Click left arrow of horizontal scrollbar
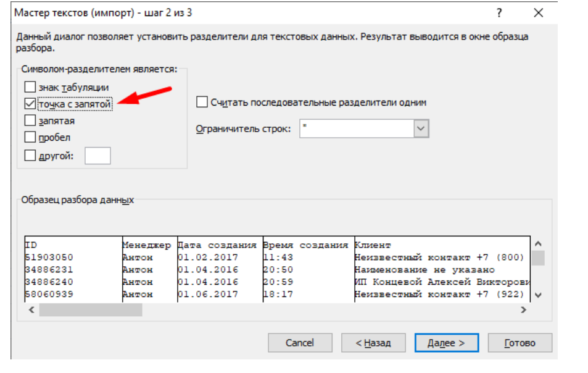588x373 pixels. (31, 310)
